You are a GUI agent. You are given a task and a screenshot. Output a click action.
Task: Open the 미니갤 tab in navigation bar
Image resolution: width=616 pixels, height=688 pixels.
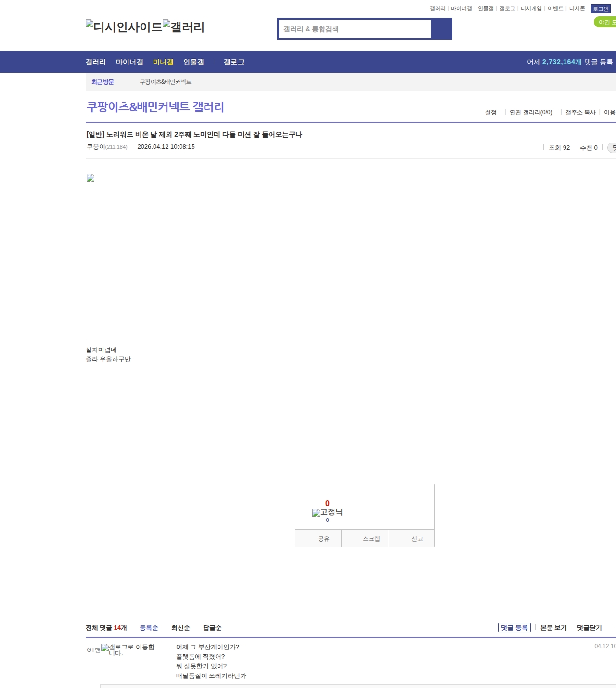point(163,62)
